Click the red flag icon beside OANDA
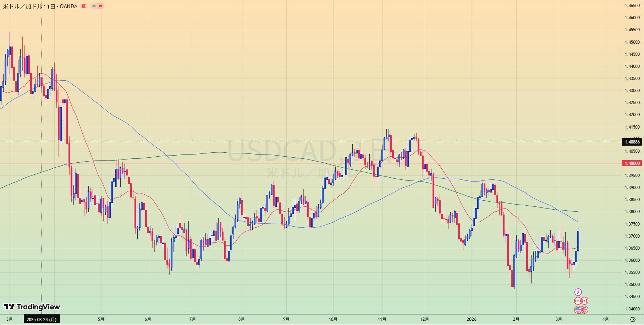644x325 pixels. click(x=84, y=6)
